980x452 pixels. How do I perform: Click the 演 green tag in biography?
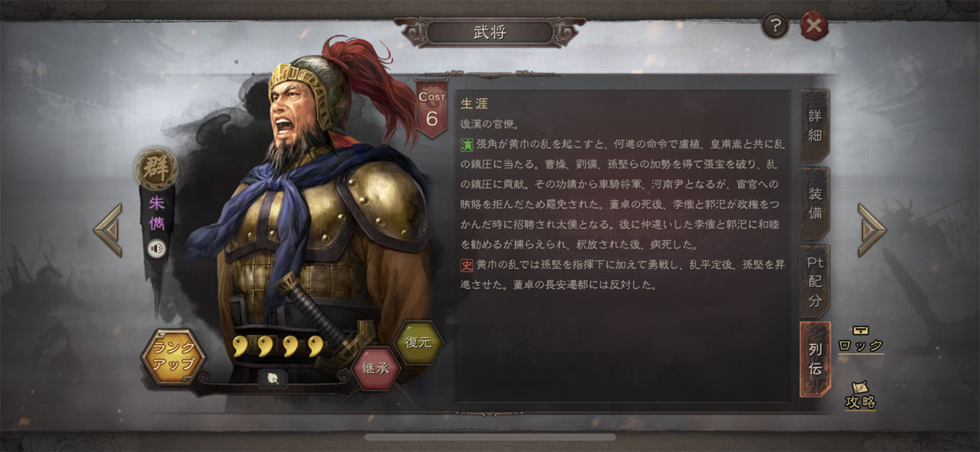pyautogui.click(x=466, y=144)
